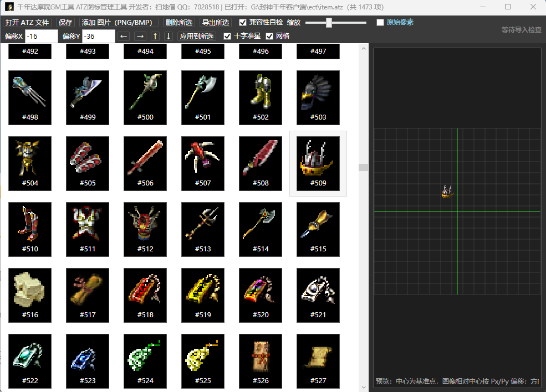Click 添加 图片 (PNG/BMP) button

[x=119, y=23]
